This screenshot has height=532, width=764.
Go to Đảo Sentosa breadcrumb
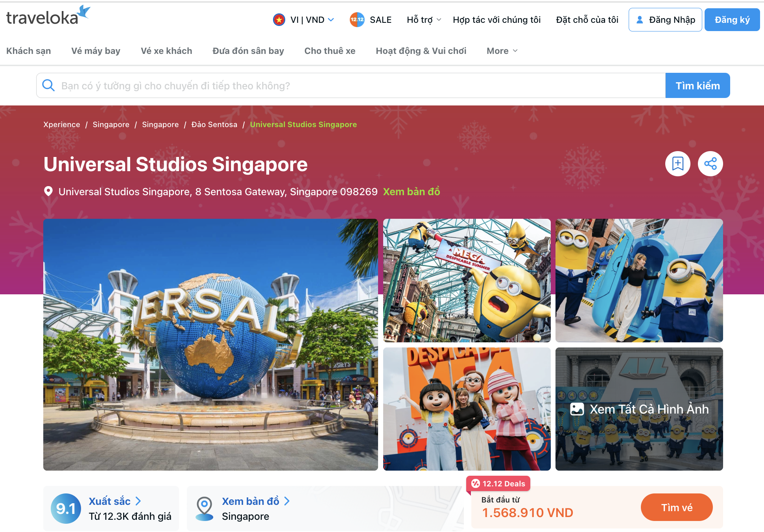pos(214,124)
